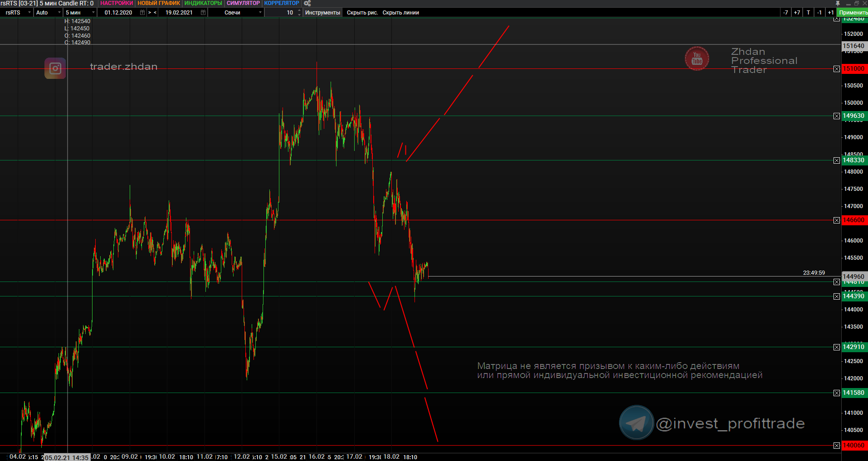Image resolution: width=868 pixels, height=461 pixels.
Task: Remove the 140060 level line via X box
Action: pyautogui.click(x=837, y=446)
